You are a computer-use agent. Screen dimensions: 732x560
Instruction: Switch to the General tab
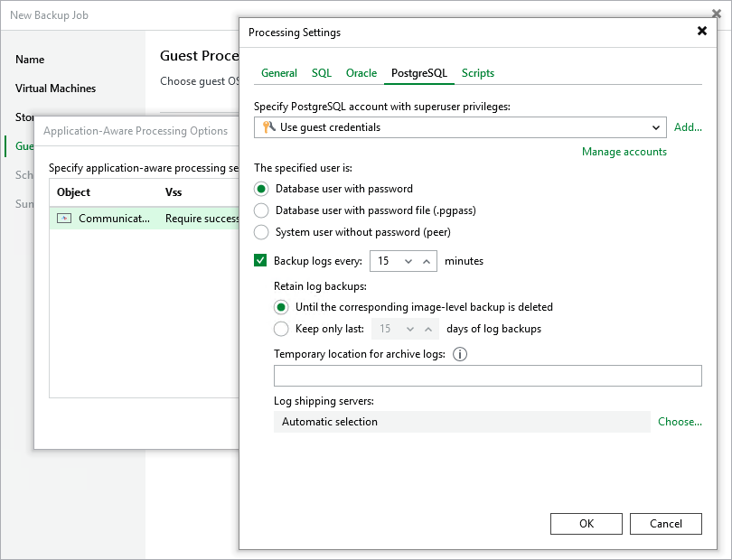[x=278, y=73]
